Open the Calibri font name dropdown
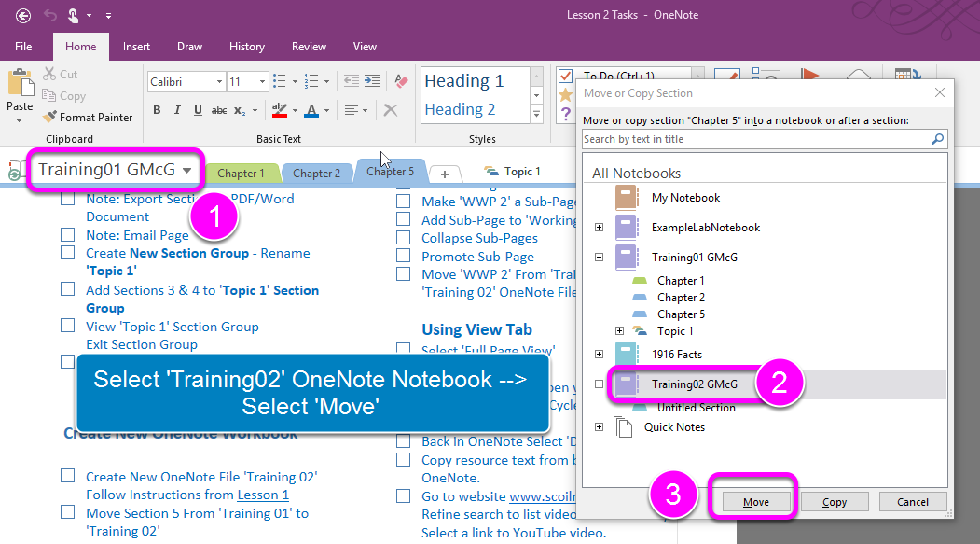Viewport: 980px width, 544px height. [x=219, y=82]
